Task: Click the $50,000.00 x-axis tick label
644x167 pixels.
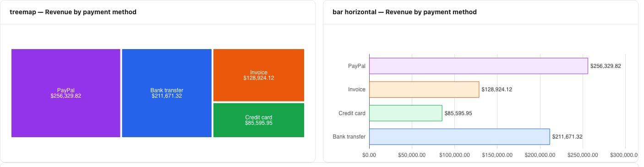Action: coord(412,155)
